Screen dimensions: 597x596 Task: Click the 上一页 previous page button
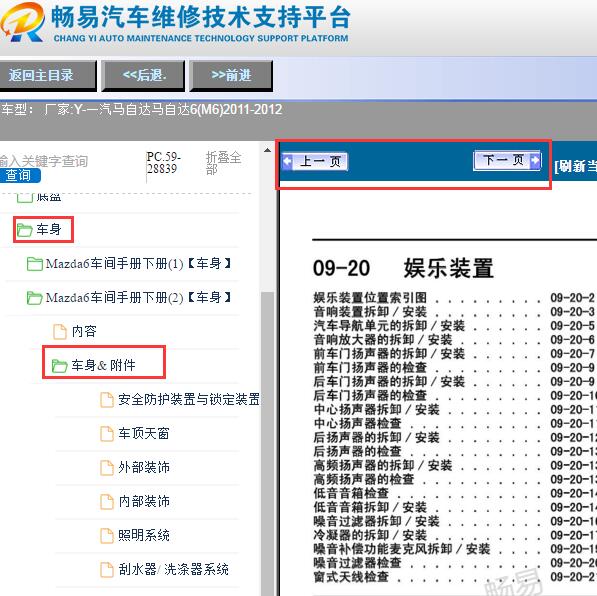point(315,161)
